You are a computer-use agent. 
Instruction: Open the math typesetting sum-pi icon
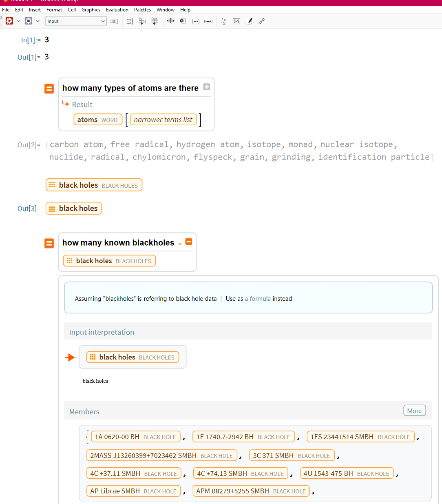[223, 21]
